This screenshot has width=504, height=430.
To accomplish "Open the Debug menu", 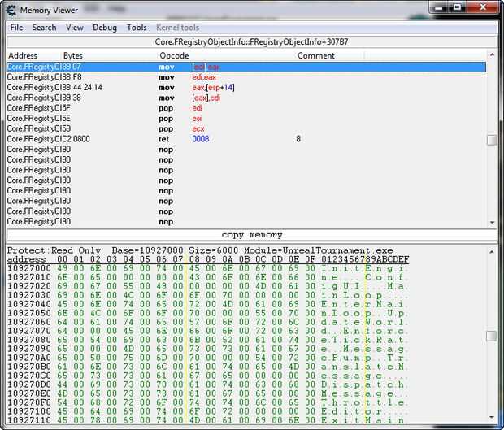I will [x=105, y=28].
